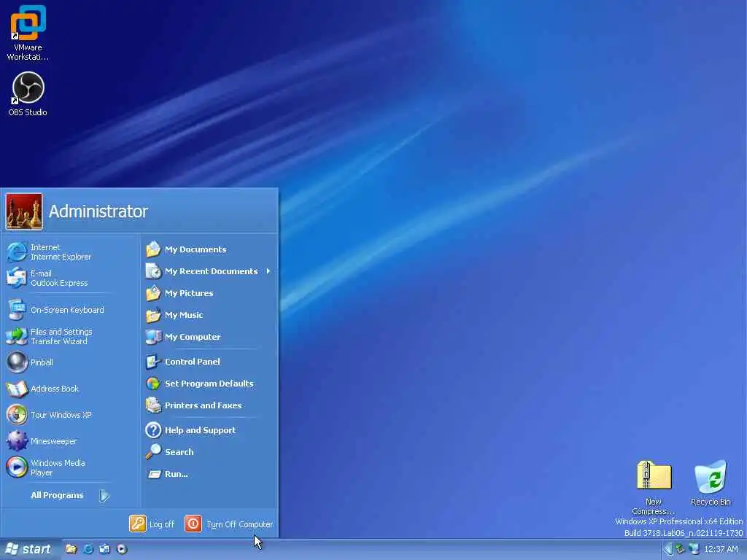Expand All Programs arrow

coord(104,496)
